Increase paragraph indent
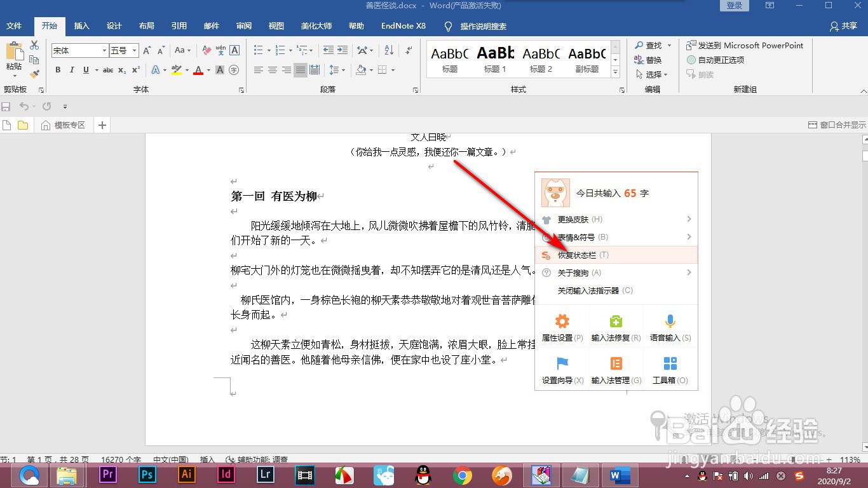The height and width of the screenshot is (488, 868). point(342,50)
